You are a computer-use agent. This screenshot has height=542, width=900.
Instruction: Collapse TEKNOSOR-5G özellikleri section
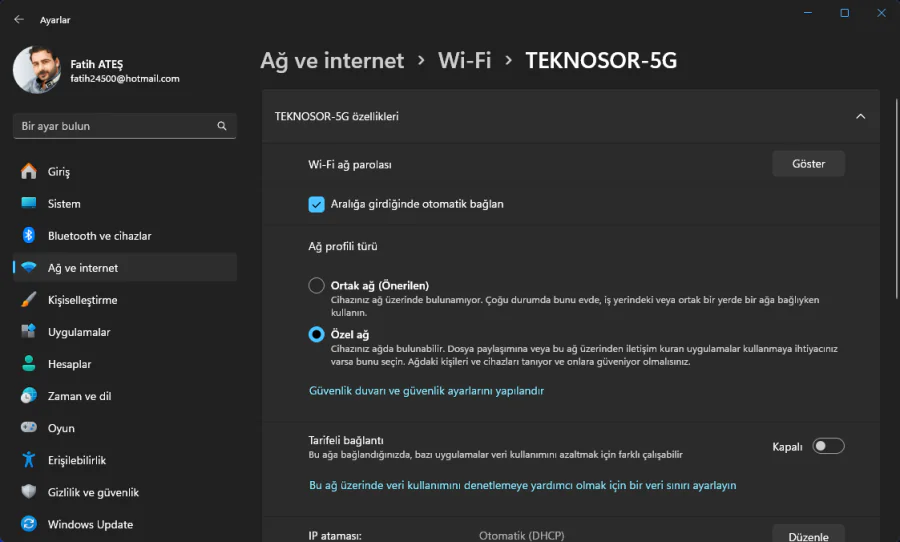tap(860, 117)
